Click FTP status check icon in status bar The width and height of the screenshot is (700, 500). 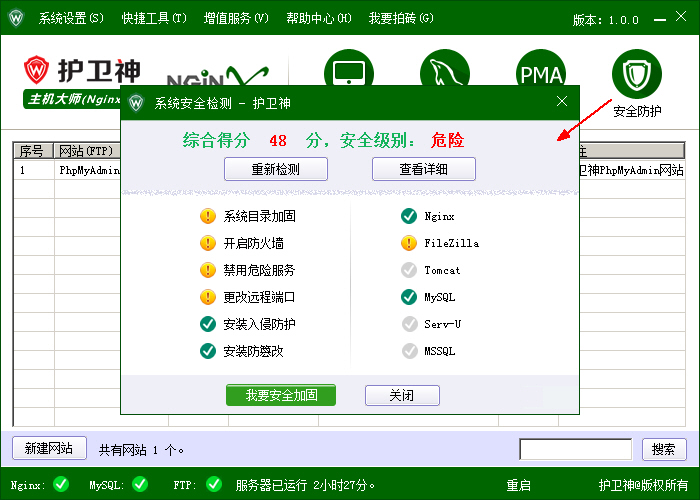(214, 484)
